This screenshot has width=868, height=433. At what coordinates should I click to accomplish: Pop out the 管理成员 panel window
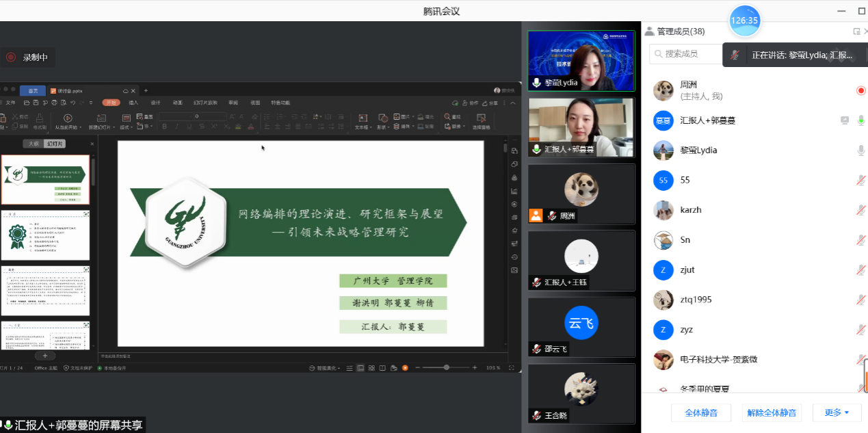tap(856, 31)
